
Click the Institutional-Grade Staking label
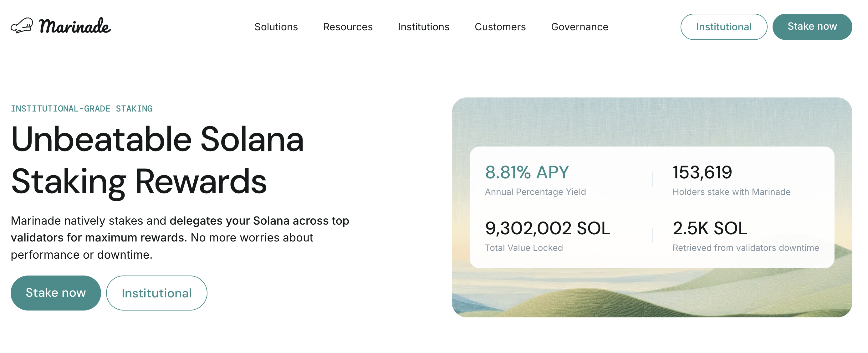[82, 109]
